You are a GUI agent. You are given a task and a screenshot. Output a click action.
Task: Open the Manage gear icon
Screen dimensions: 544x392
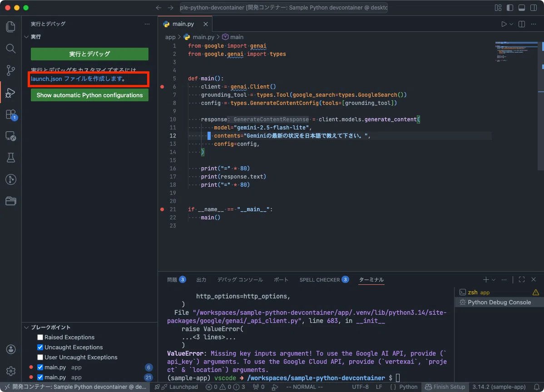pyautogui.click(x=11, y=371)
